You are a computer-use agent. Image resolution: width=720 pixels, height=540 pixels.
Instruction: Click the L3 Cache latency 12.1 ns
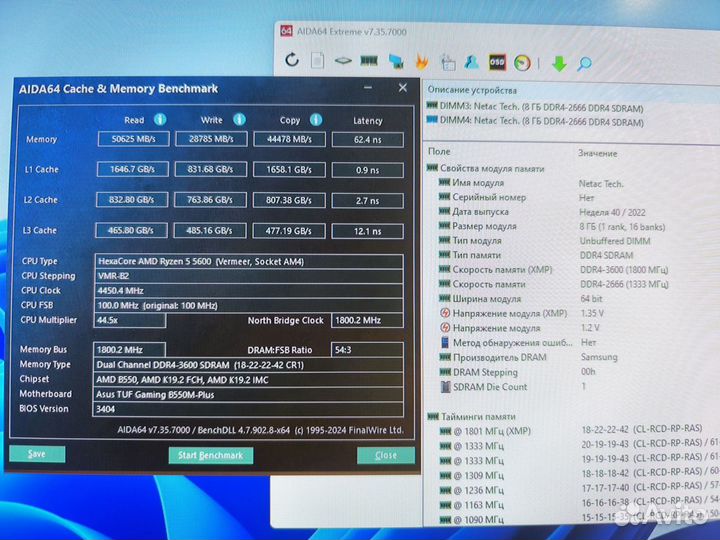click(x=368, y=231)
